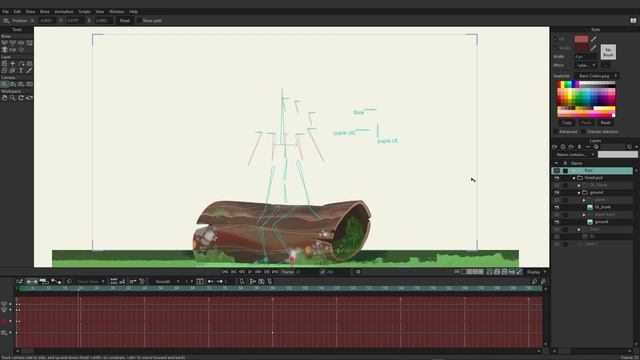Toggle the Stroke checkbox

click(556, 48)
